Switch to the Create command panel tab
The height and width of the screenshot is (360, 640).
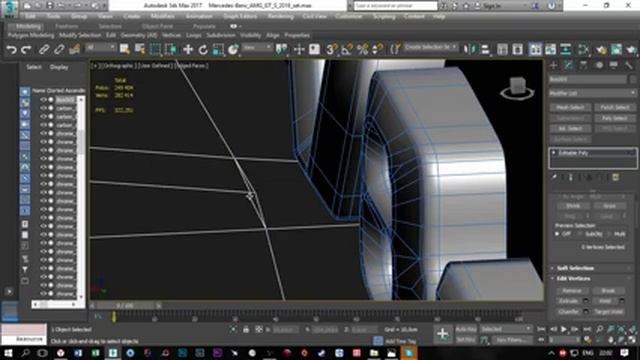pos(554,65)
